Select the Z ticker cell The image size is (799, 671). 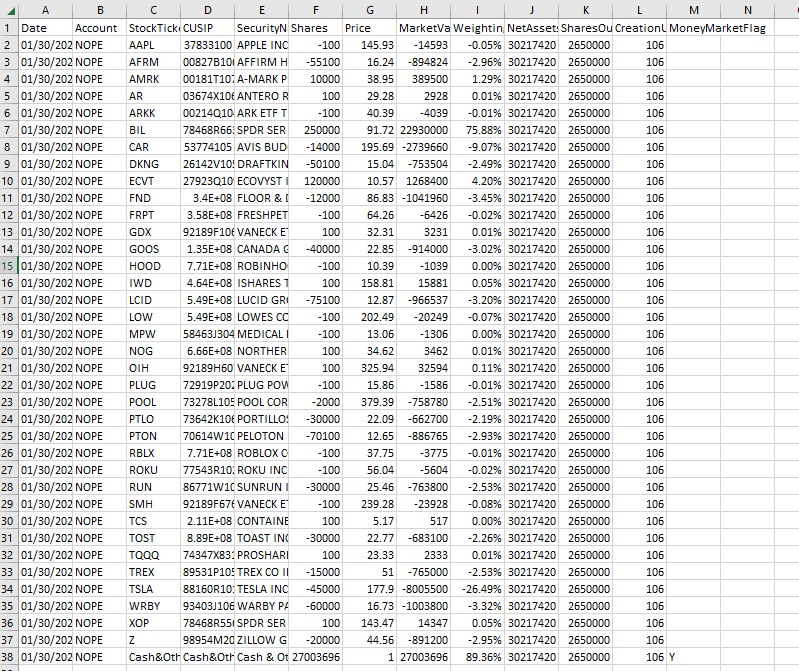(153, 640)
